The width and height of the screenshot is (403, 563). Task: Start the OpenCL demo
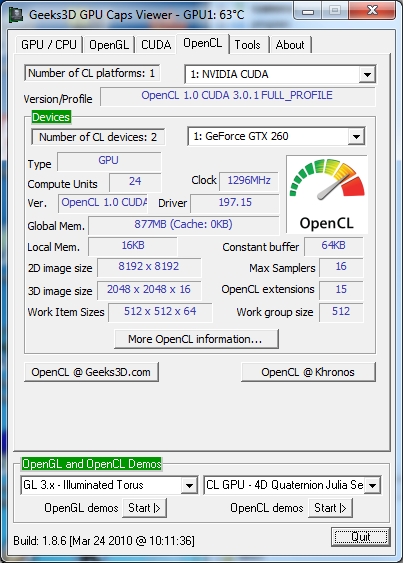click(x=330, y=508)
